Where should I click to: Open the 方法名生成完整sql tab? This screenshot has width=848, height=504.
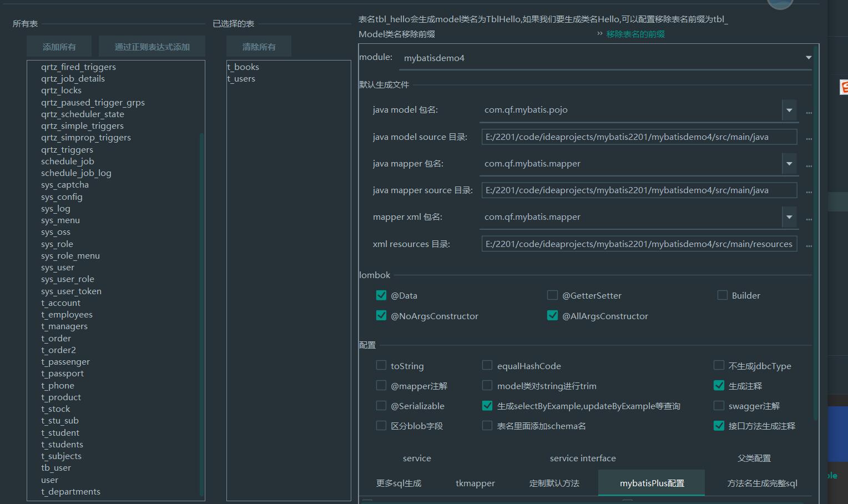[762, 483]
